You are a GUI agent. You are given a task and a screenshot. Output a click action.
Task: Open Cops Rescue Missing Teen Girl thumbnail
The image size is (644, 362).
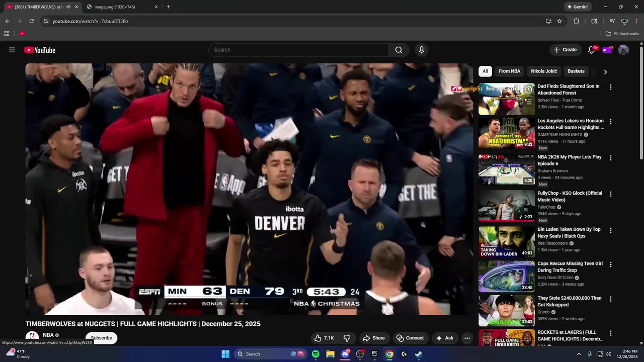tap(507, 276)
